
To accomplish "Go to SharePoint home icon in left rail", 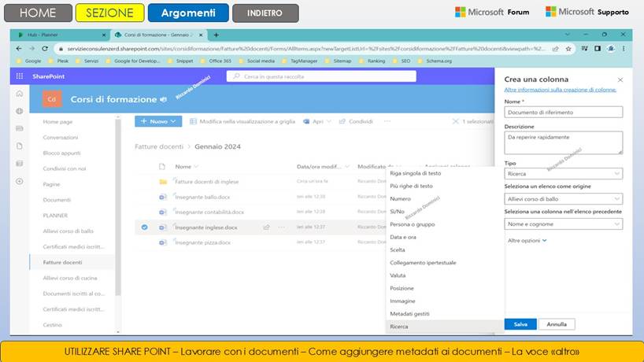I will click(x=20, y=94).
